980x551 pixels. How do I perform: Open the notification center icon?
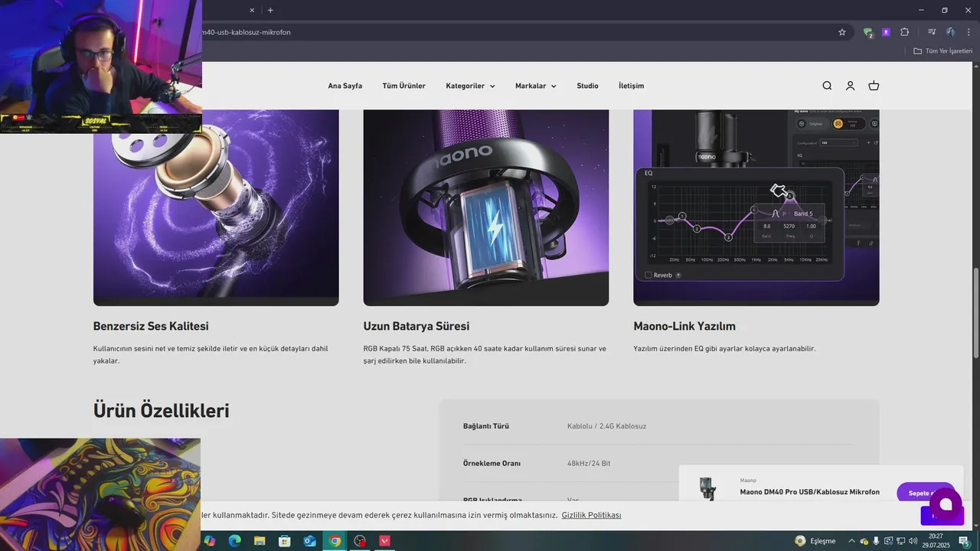pos(964,541)
